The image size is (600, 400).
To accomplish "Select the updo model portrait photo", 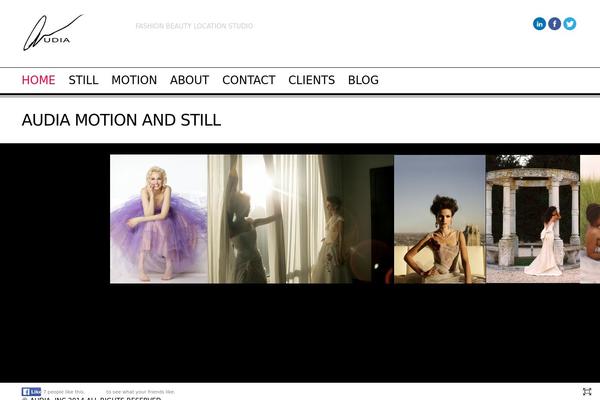I will click(440, 219).
